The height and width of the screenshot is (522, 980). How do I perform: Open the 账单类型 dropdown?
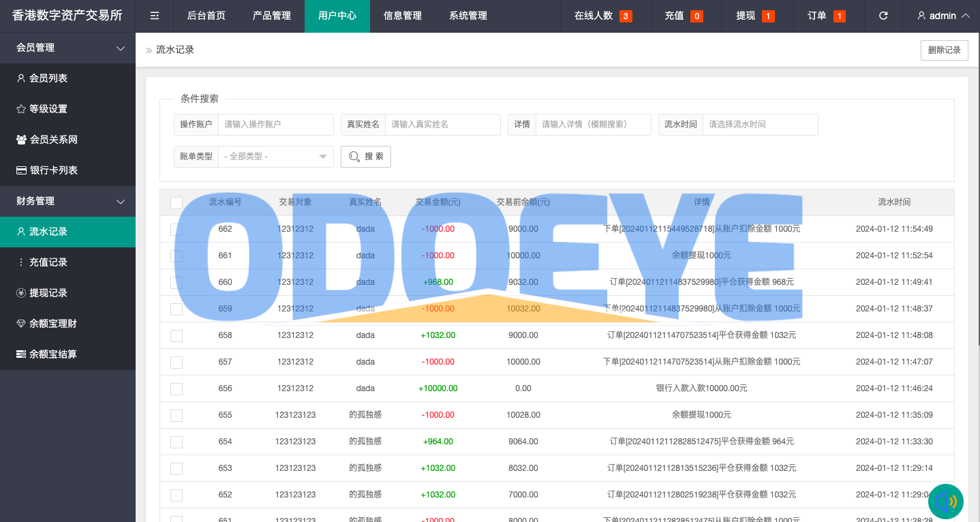[x=276, y=157]
